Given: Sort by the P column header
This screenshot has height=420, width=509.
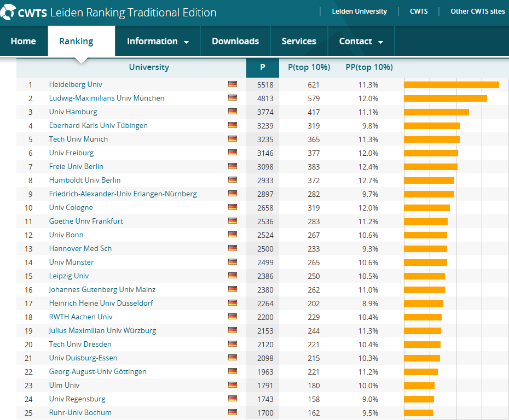Looking at the screenshot, I should pyautogui.click(x=263, y=67).
